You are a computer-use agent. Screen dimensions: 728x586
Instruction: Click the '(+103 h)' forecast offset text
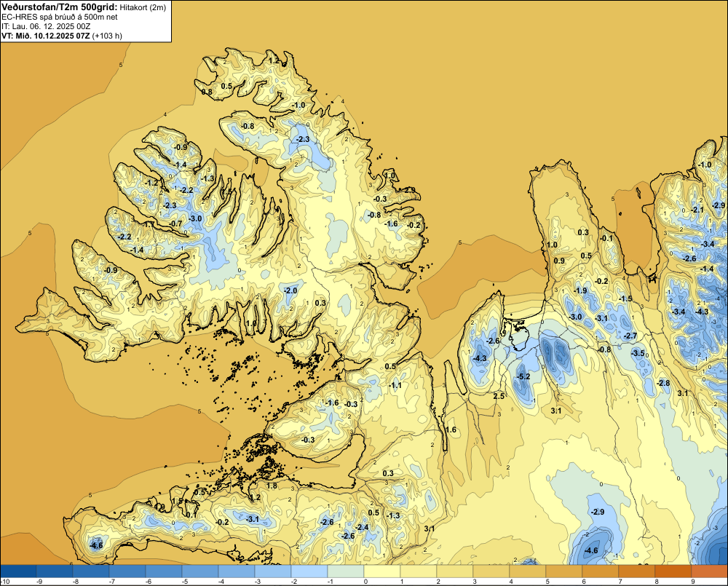click(107, 36)
